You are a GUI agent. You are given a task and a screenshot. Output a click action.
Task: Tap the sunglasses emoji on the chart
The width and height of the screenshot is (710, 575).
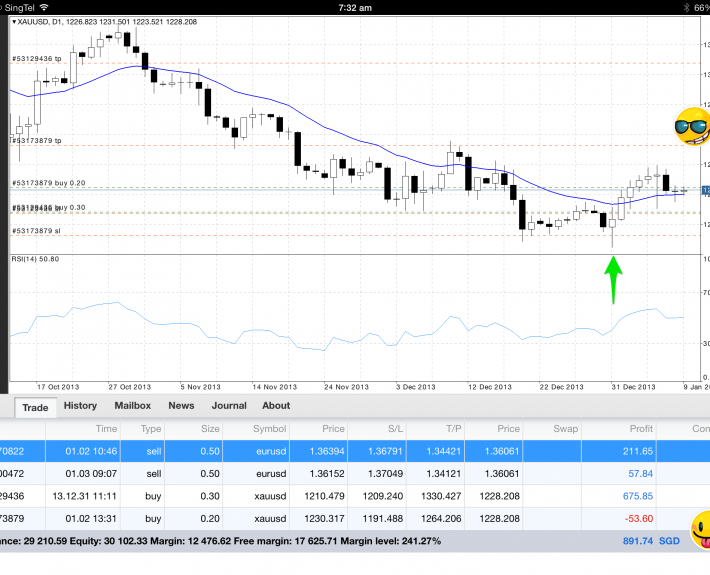tap(690, 127)
